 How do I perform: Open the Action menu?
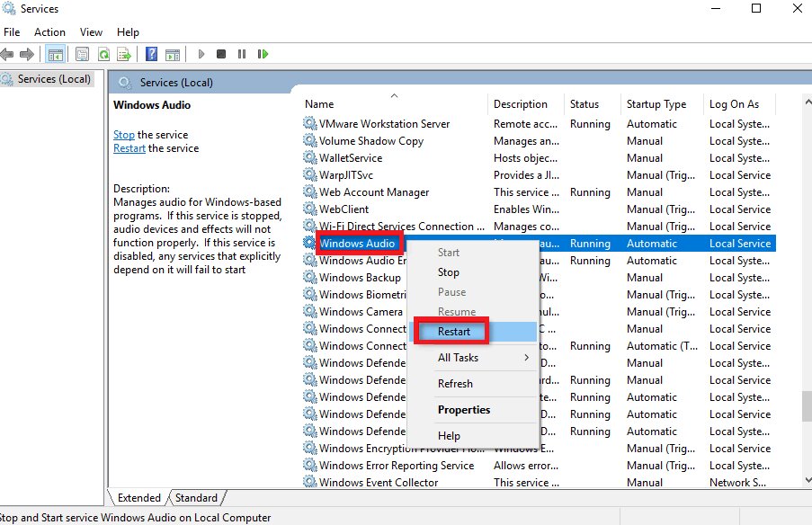tap(49, 31)
